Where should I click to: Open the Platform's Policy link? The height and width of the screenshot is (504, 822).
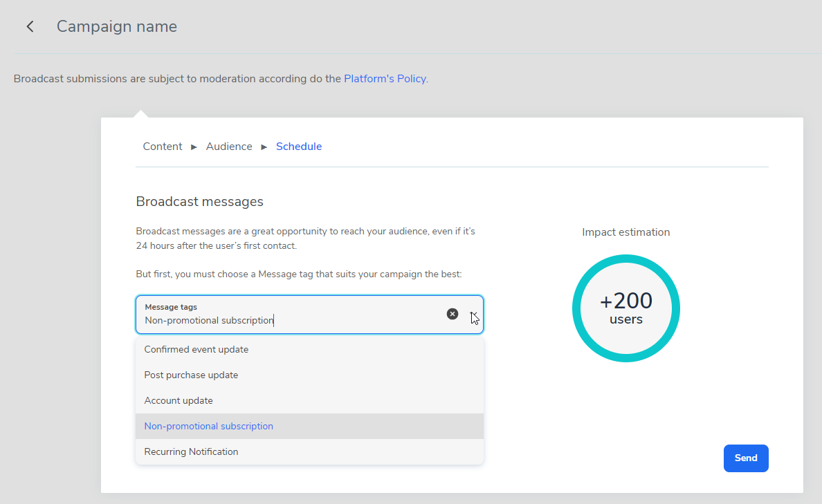tap(385, 79)
